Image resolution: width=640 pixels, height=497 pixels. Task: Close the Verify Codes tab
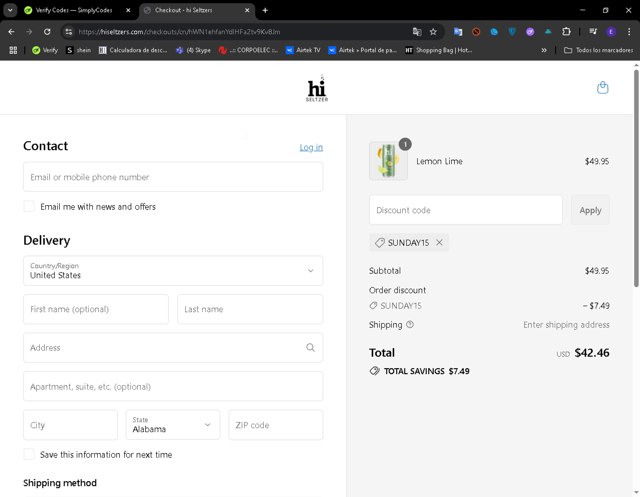point(128,10)
